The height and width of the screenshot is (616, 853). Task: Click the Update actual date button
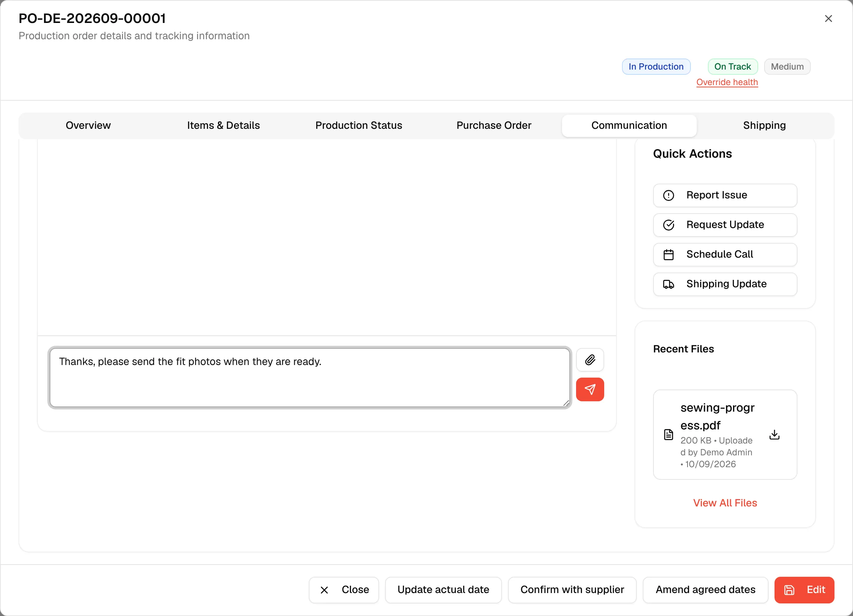(x=443, y=590)
